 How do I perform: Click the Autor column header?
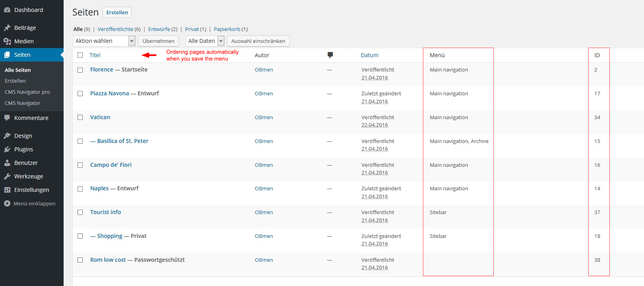(x=262, y=55)
